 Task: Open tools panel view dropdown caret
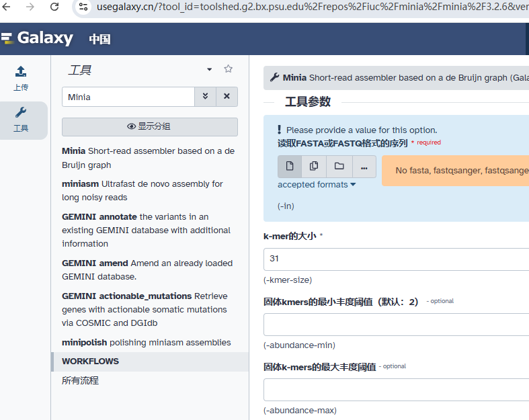click(210, 69)
